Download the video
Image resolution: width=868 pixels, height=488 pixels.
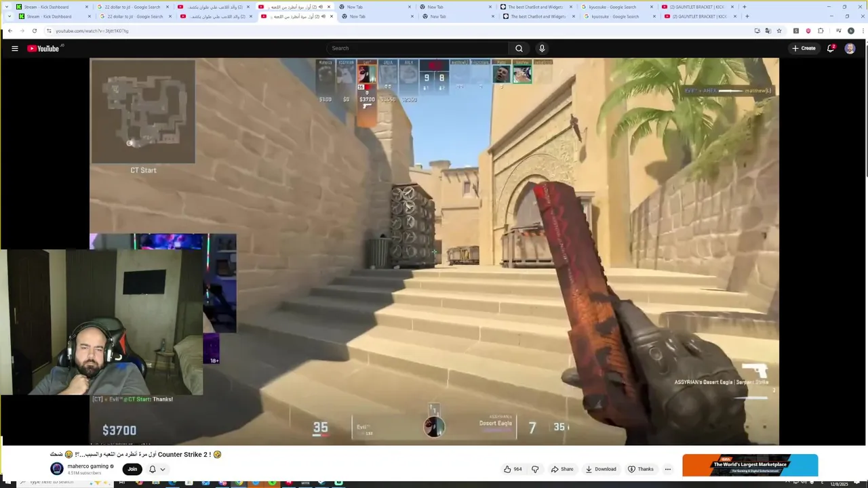pyautogui.click(x=601, y=469)
